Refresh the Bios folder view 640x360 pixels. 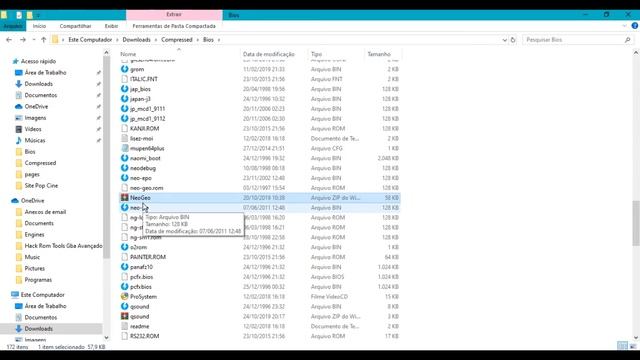[x=513, y=40]
